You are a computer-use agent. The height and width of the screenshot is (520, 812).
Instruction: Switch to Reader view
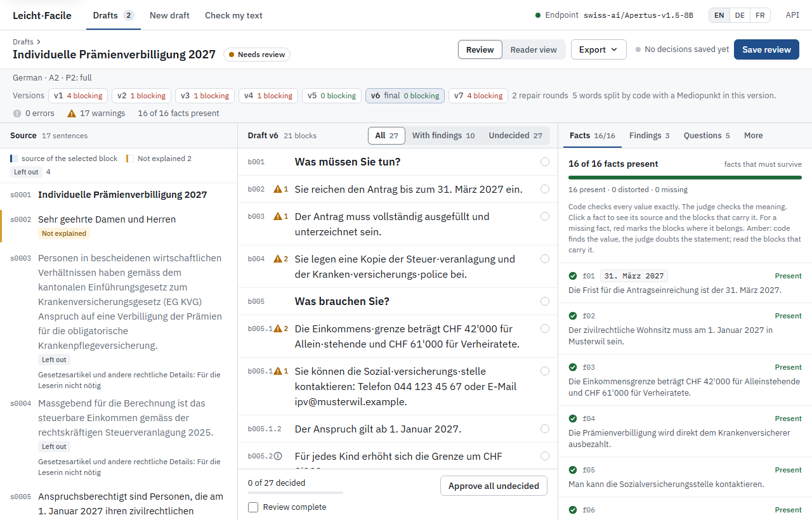coord(534,49)
